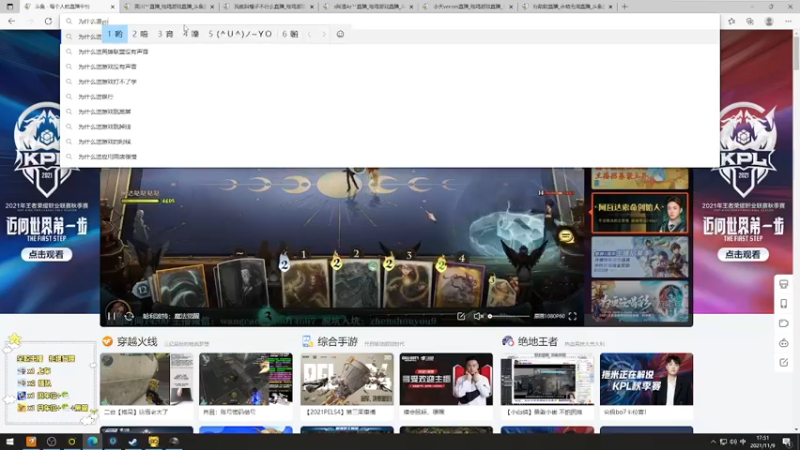Image resolution: width=800 pixels, height=450 pixels.
Task: Click 点击观看 on left KPL banner
Action: point(46,254)
